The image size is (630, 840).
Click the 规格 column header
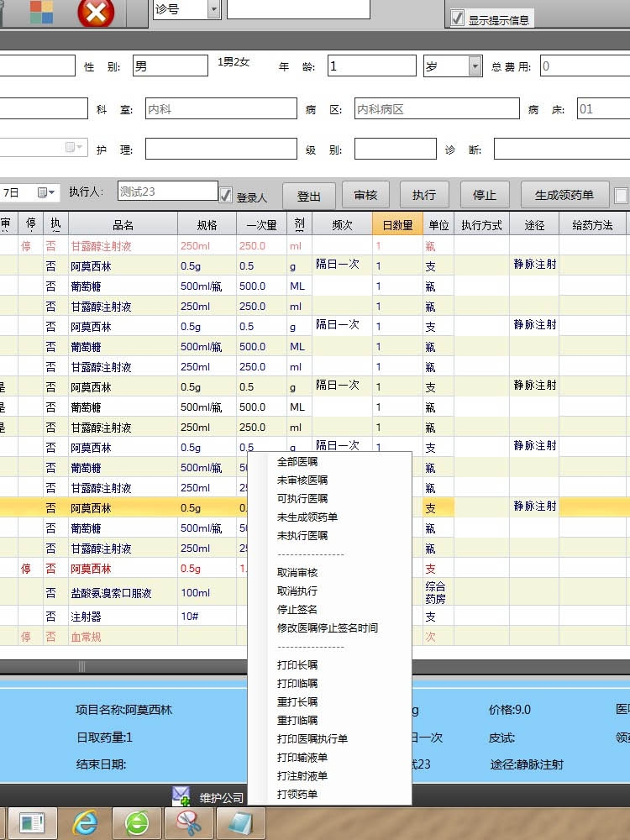[207, 225]
